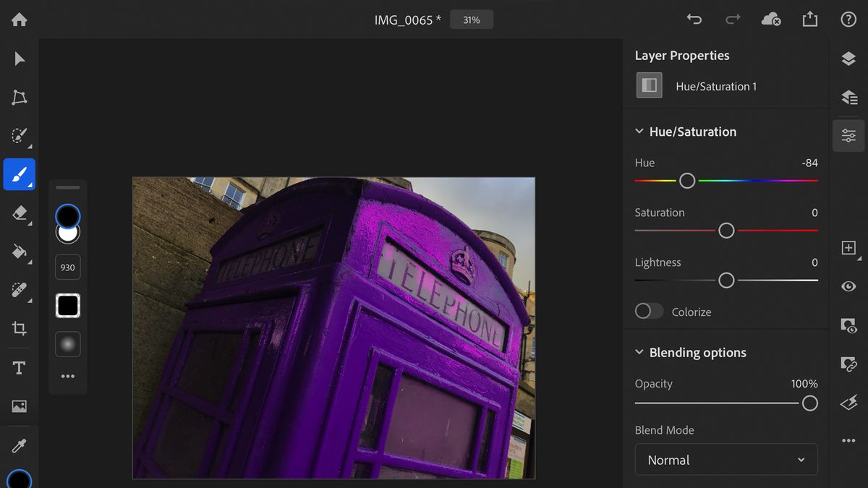Switch to the Eraser tool
The height and width of the screenshot is (488, 868).
click(x=19, y=213)
